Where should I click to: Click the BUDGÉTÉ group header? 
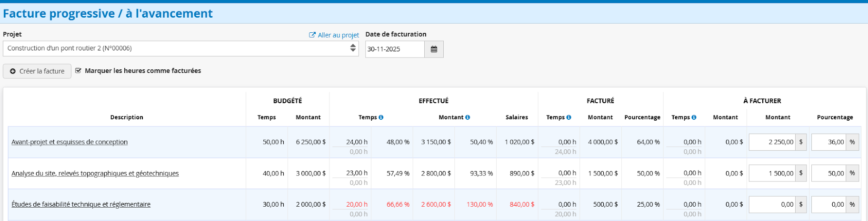tap(288, 101)
